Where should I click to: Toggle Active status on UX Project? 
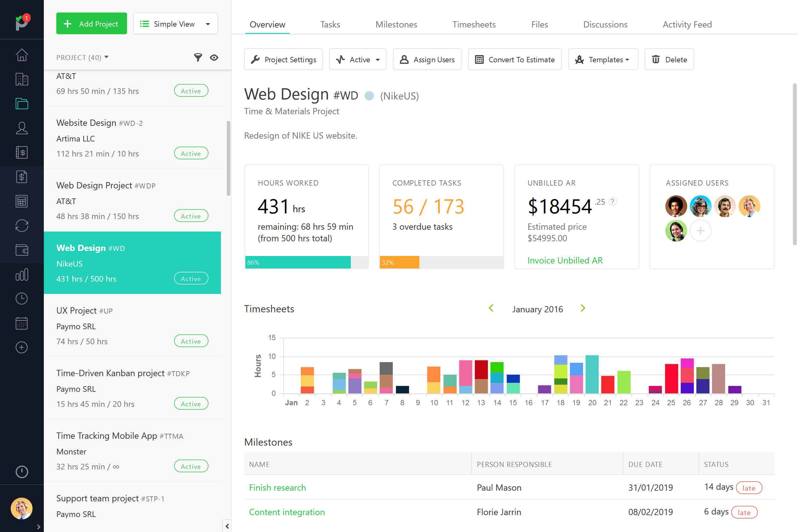[191, 341]
